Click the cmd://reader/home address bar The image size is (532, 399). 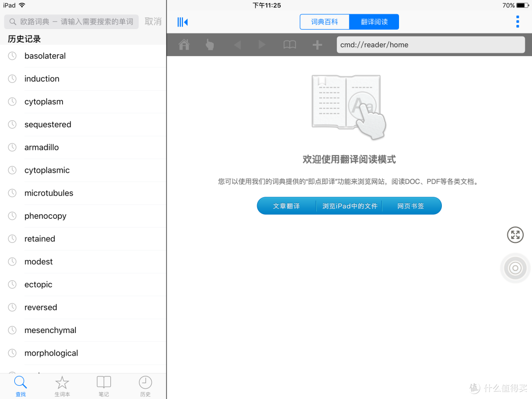pyautogui.click(x=431, y=45)
